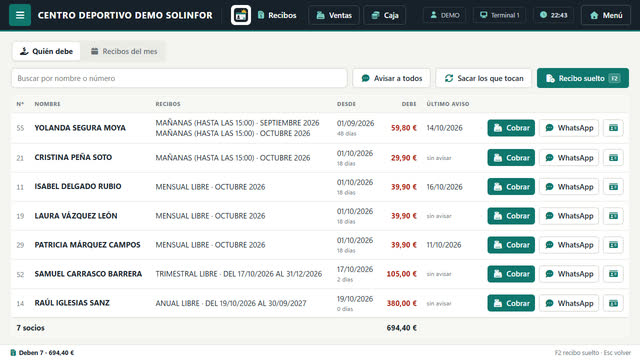Click the ANUAL LIBRE receipt description
The height and width of the screenshot is (360, 640).
pyautogui.click(x=231, y=303)
